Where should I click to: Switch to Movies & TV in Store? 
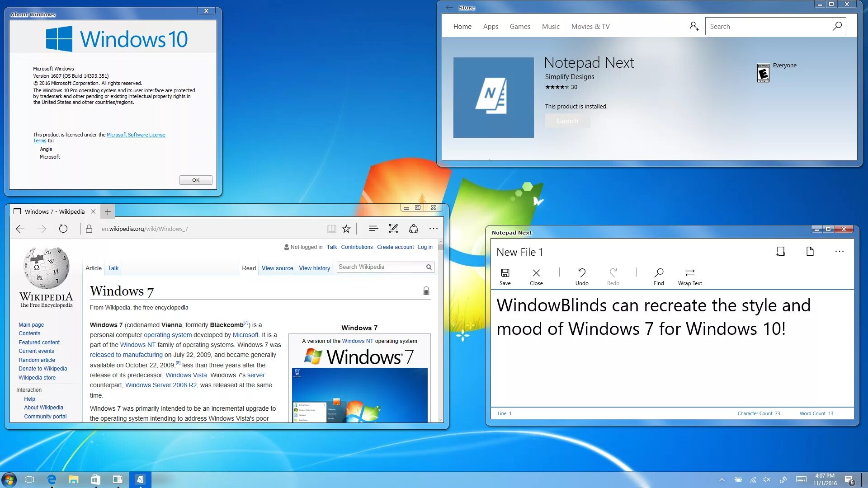tap(590, 27)
